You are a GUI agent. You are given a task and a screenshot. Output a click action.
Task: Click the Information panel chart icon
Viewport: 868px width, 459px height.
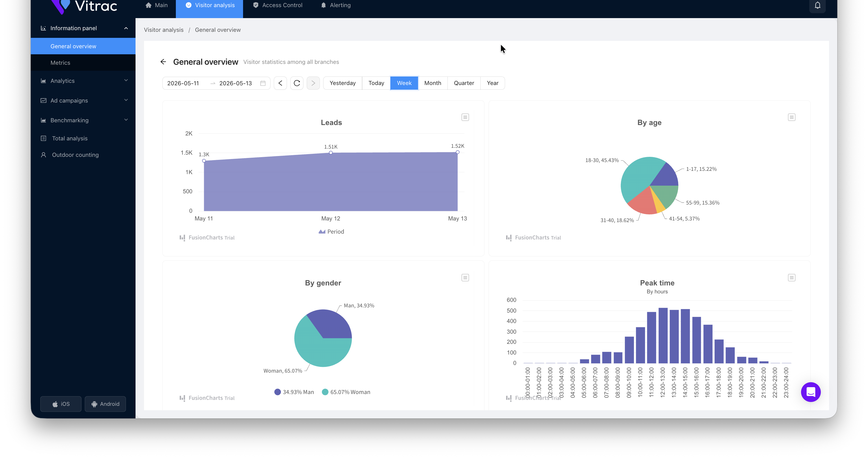[43, 28]
